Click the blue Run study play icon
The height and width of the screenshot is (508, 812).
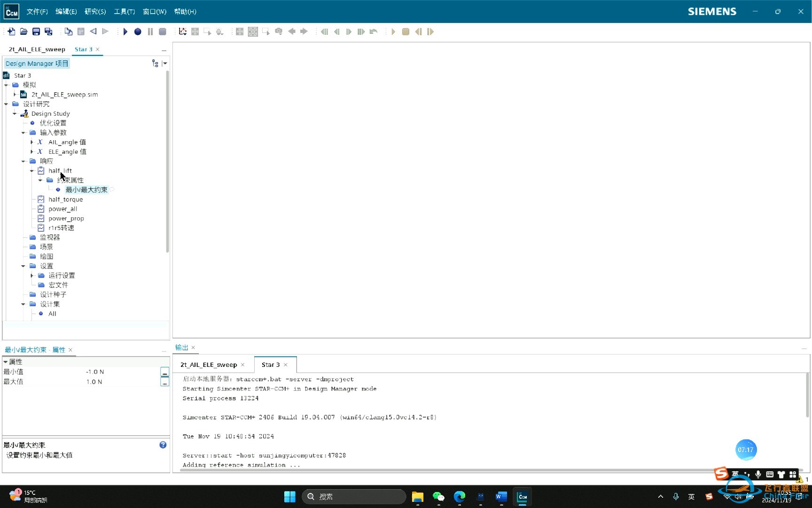pos(125,32)
